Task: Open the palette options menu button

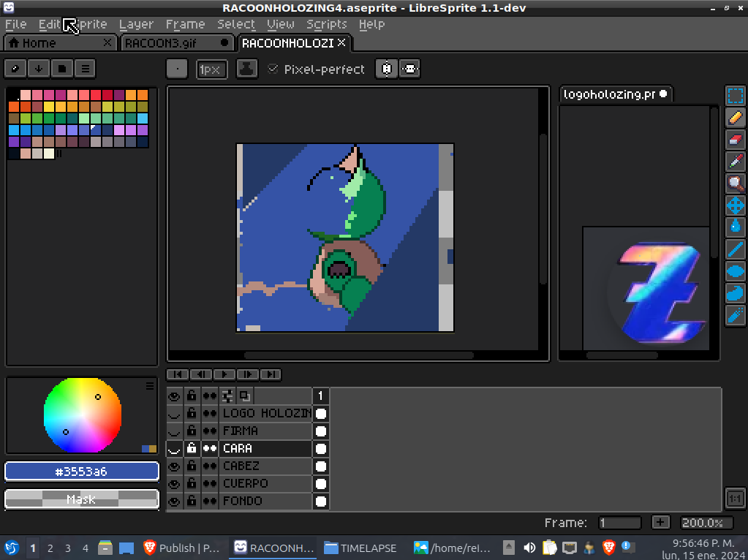Action: (86, 69)
